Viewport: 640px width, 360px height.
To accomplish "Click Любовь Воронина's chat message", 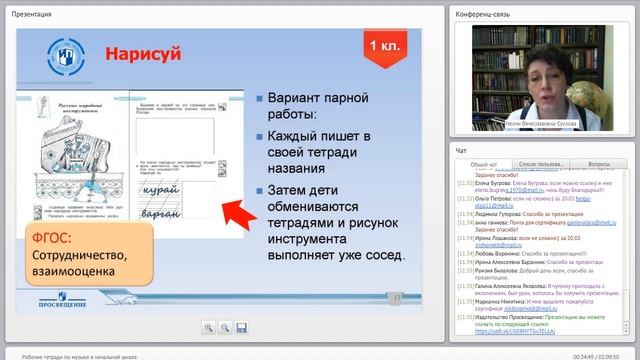I will [x=522, y=253].
